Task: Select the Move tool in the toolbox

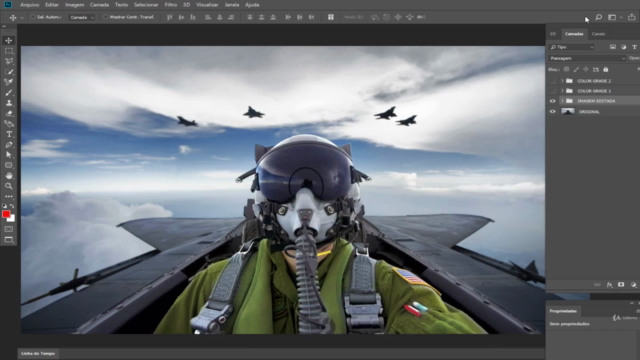Action: (9, 40)
